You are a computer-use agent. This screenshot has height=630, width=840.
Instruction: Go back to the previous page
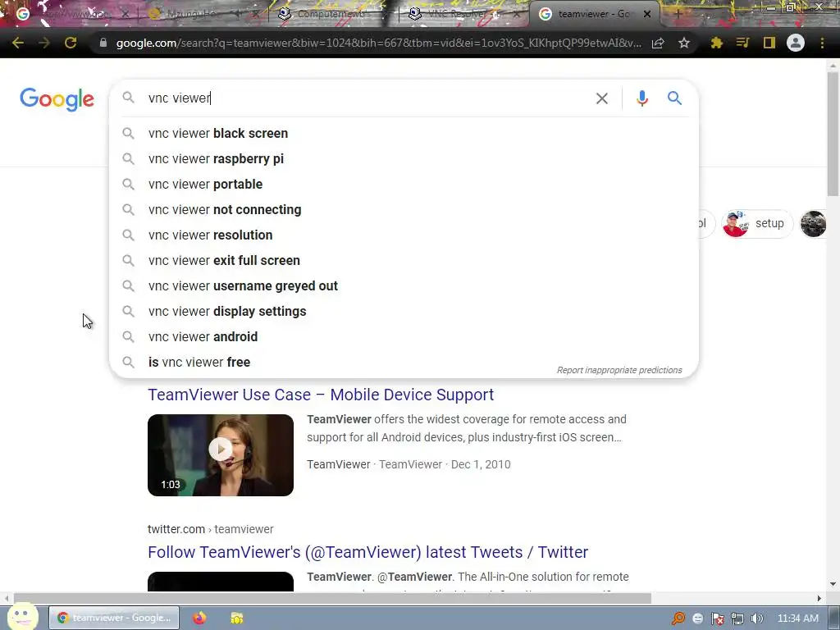(x=18, y=43)
